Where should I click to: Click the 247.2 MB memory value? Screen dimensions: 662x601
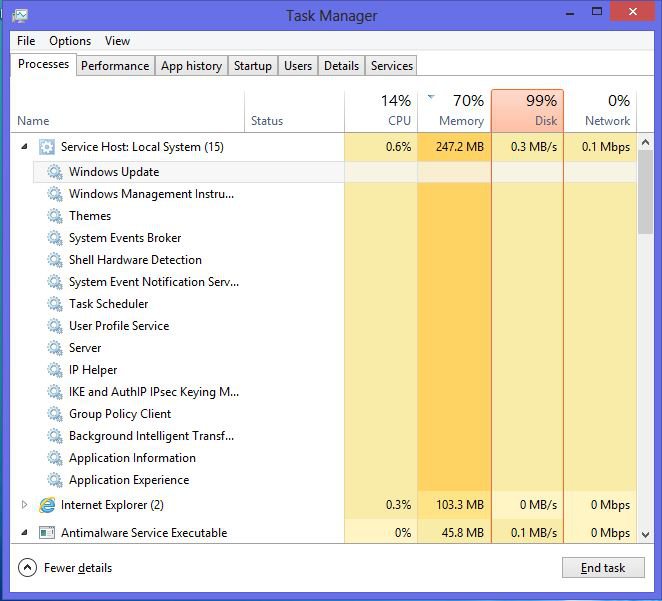point(460,147)
